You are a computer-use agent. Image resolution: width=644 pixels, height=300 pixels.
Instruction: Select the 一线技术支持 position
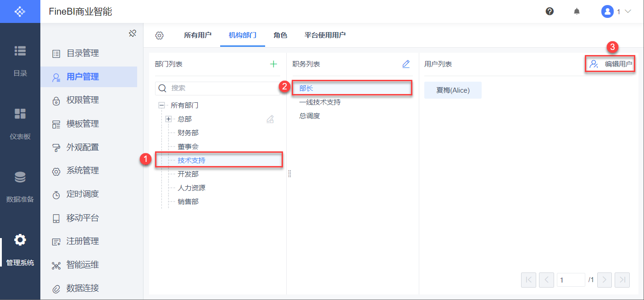pyautogui.click(x=320, y=102)
